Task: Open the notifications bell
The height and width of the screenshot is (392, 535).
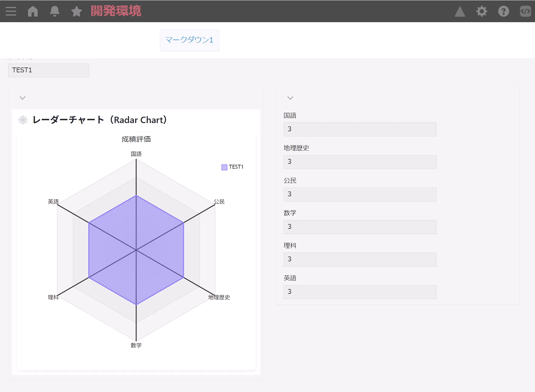Action: [x=55, y=11]
